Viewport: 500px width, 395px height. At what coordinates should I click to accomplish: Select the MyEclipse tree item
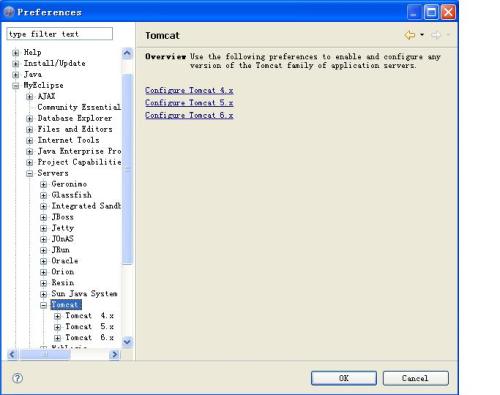43,85
